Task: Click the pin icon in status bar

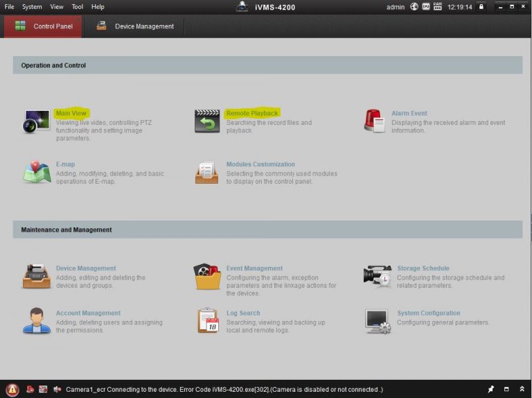Action: [490, 389]
